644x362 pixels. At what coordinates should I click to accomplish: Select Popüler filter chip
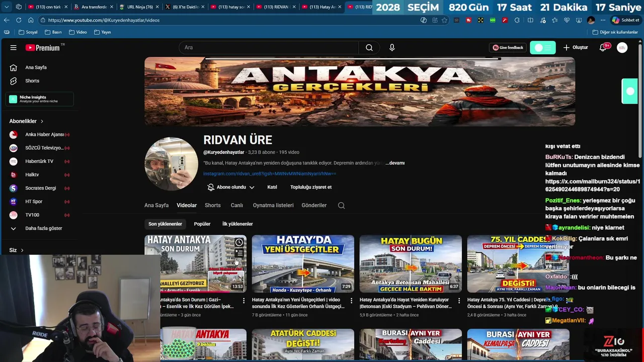tap(202, 224)
